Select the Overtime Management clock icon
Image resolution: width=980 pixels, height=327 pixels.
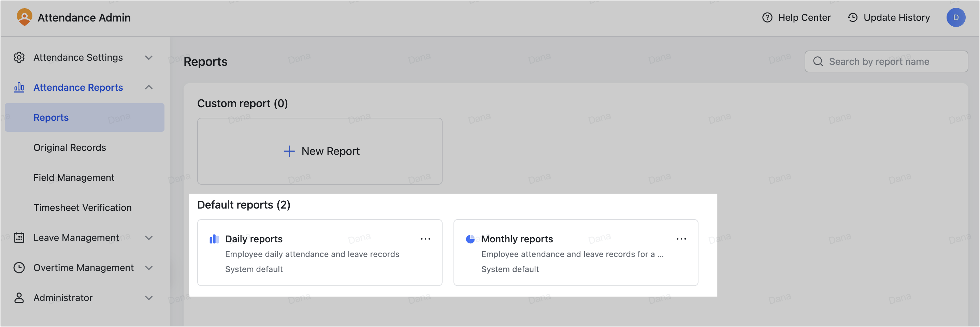pos(19,268)
